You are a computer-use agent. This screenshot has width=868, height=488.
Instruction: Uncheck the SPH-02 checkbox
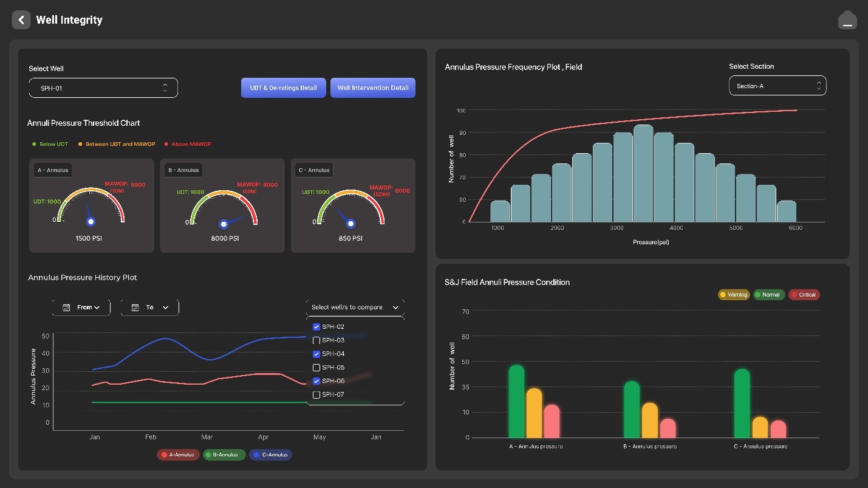click(x=316, y=327)
